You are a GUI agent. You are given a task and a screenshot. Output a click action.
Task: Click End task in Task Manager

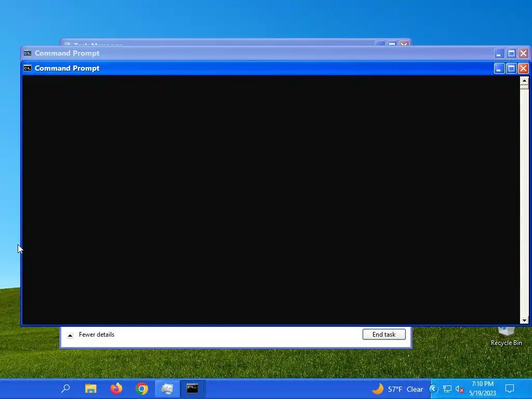384,334
